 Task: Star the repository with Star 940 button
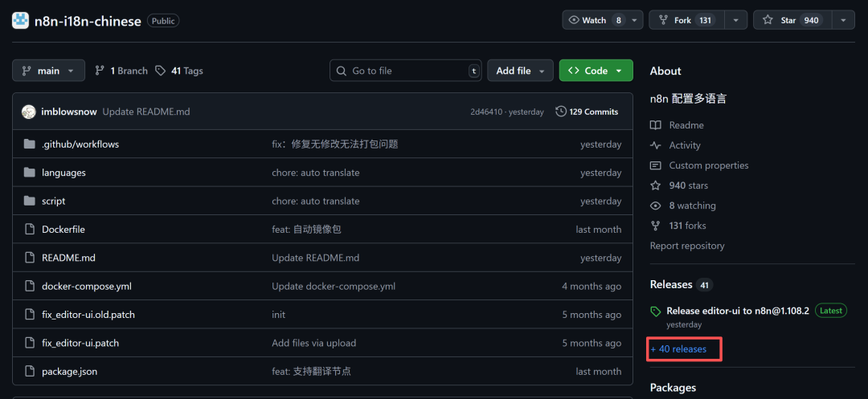pyautogui.click(x=792, y=20)
